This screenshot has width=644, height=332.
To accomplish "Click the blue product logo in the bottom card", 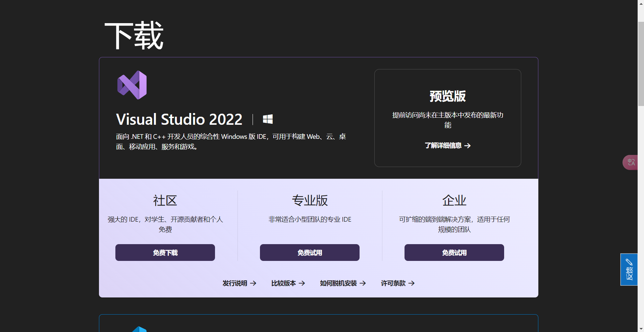I will pyautogui.click(x=139, y=329).
